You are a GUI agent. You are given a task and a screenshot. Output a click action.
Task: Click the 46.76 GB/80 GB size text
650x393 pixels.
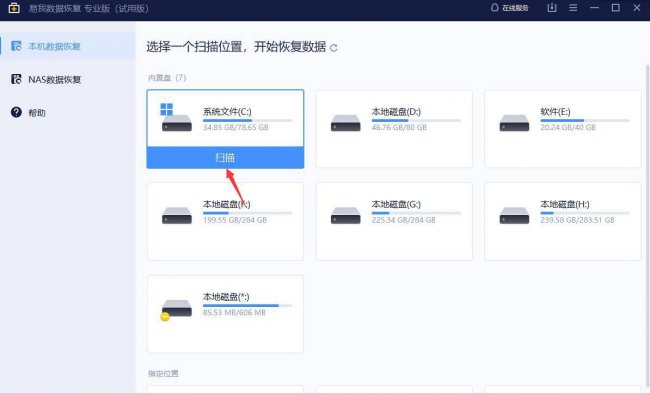399,128
